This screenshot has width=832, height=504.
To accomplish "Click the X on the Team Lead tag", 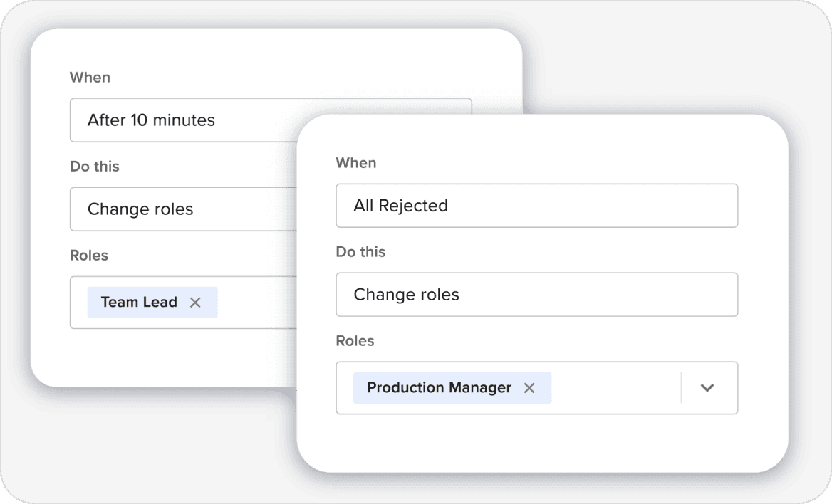I will tap(195, 302).
